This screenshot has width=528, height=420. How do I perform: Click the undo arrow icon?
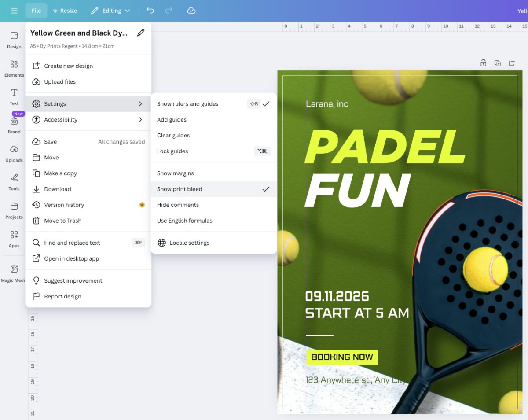click(x=150, y=11)
